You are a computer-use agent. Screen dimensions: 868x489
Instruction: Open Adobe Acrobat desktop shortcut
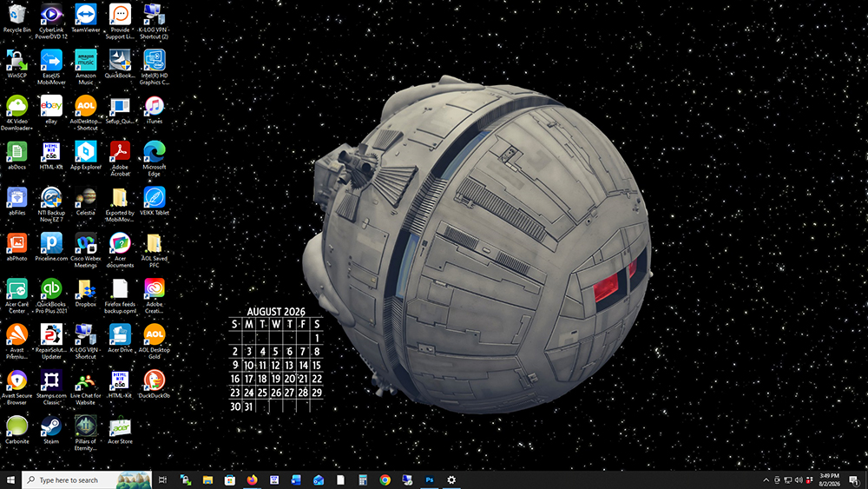(x=120, y=158)
